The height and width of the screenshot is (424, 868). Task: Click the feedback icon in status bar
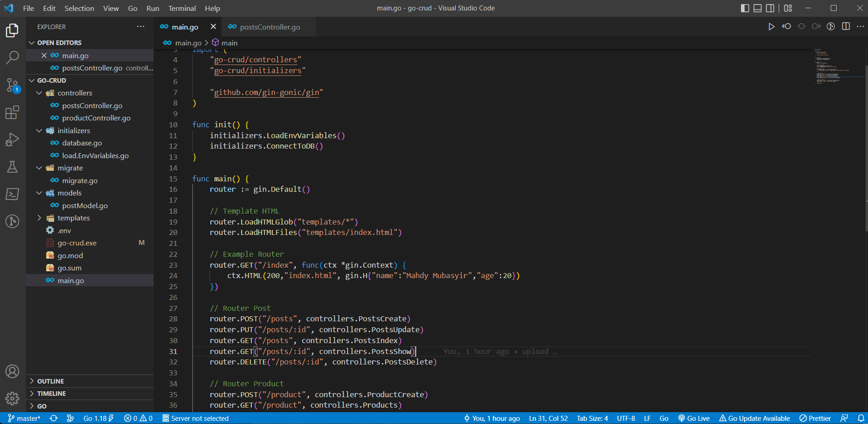(x=844, y=418)
